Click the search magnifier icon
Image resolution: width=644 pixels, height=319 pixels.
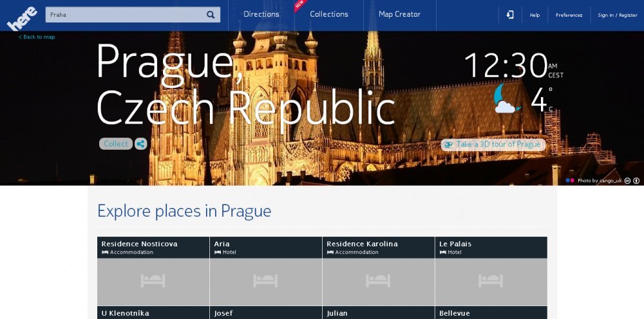(211, 15)
